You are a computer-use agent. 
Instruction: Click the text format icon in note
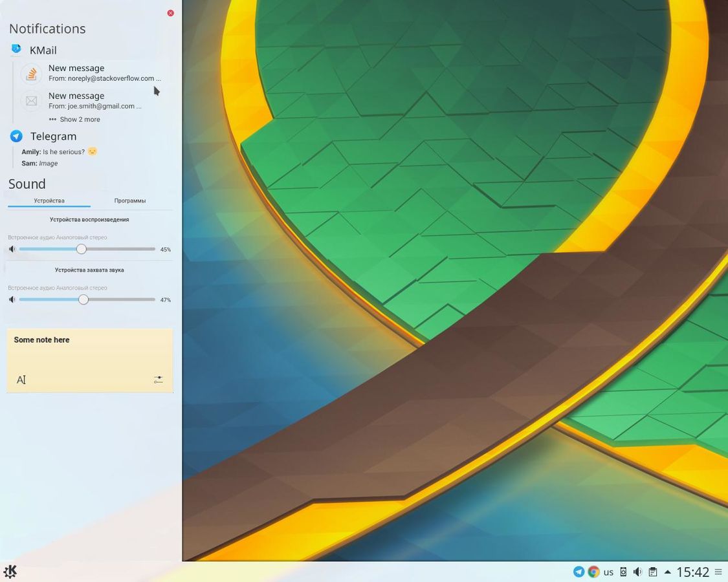[x=21, y=380]
